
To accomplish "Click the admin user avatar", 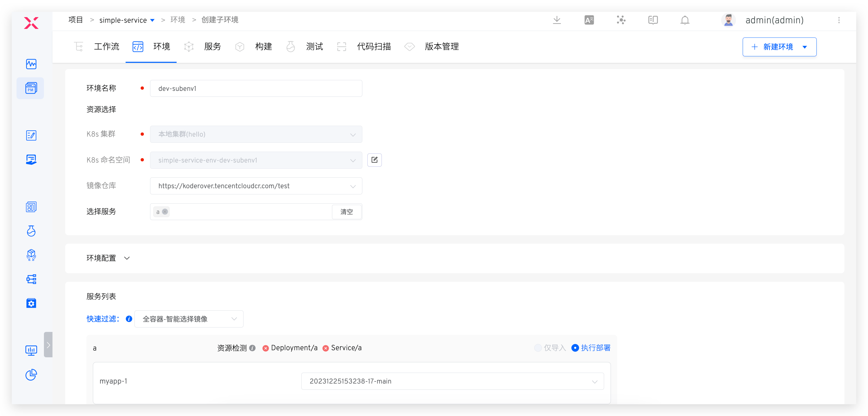I will [x=729, y=20].
